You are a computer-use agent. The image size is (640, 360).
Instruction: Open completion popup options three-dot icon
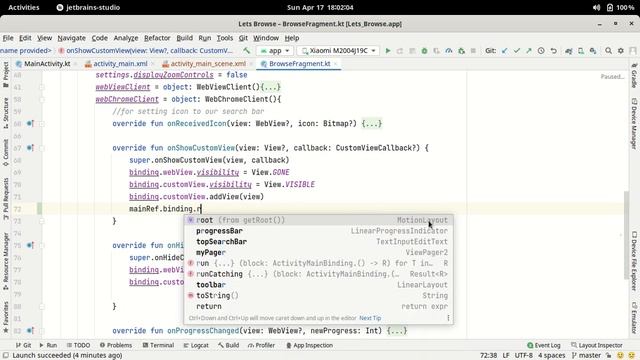click(x=448, y=318)
